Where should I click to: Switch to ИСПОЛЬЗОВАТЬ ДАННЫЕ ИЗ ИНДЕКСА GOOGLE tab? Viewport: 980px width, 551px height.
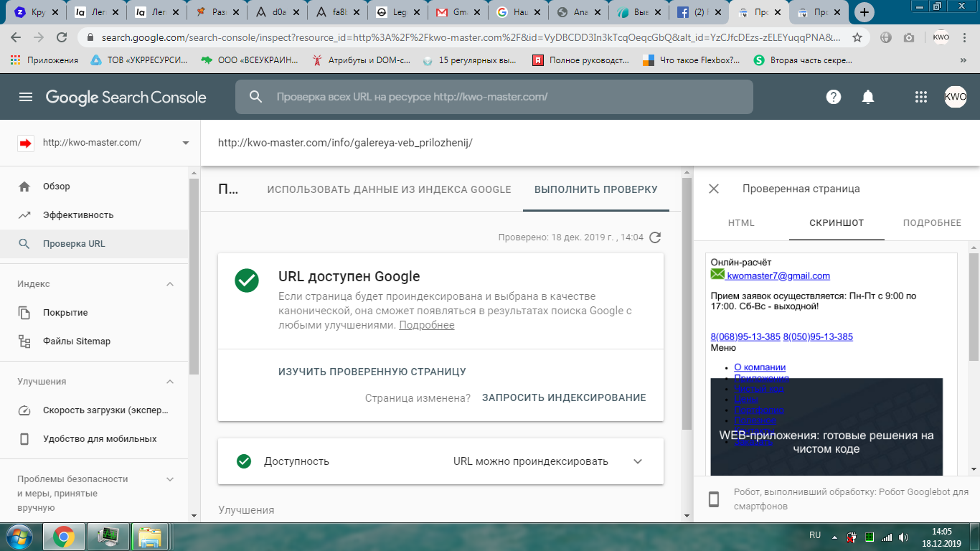(x=389, y=189)
